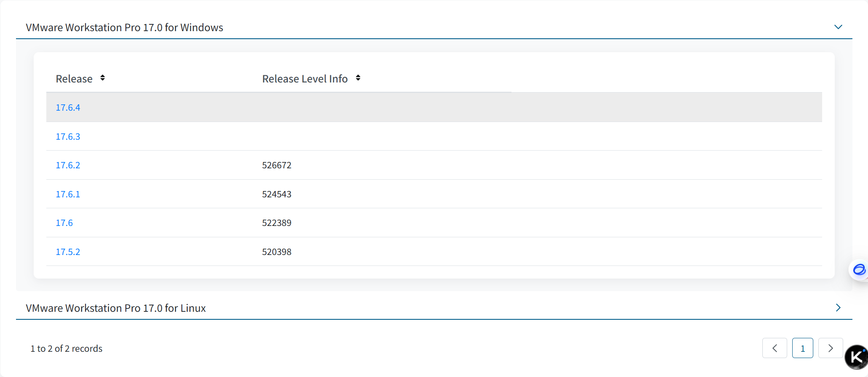This screenshot has height=377, width=868.
Task: Click the Release column header text
Action: coord(74,79)
